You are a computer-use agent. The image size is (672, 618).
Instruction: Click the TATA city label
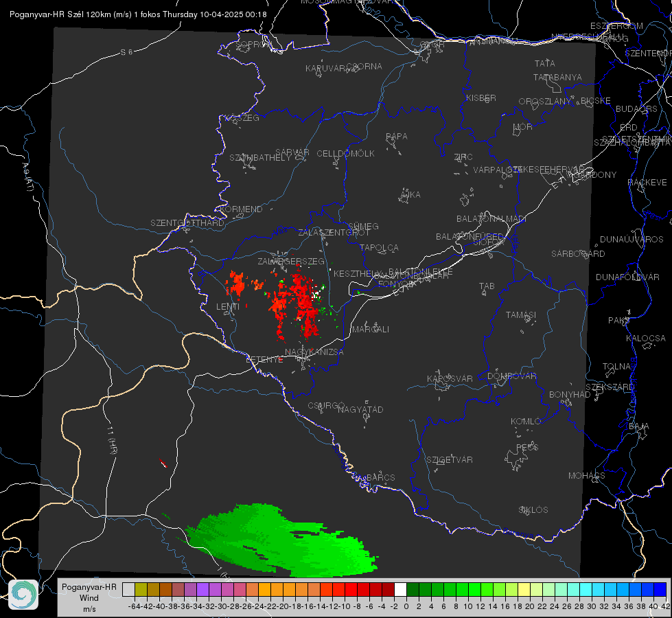click(x=545, y=63)
